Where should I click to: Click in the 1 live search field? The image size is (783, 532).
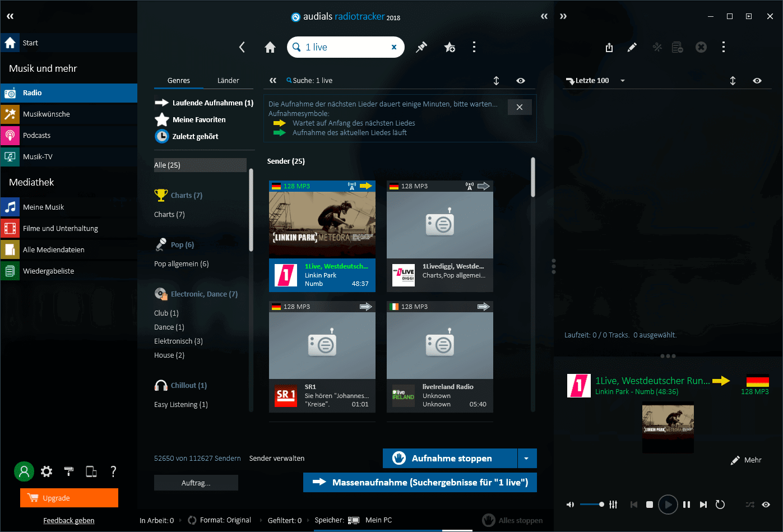pos(346,47)
